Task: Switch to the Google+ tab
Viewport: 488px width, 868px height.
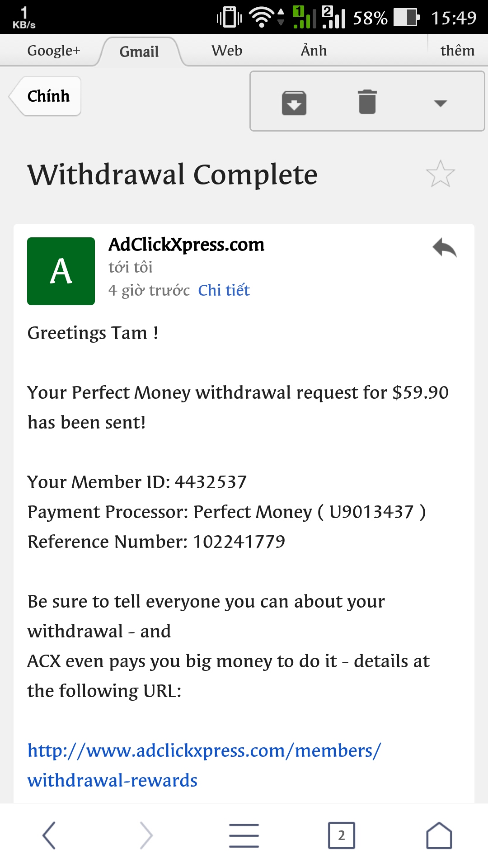Action: (x=54, y=51)
